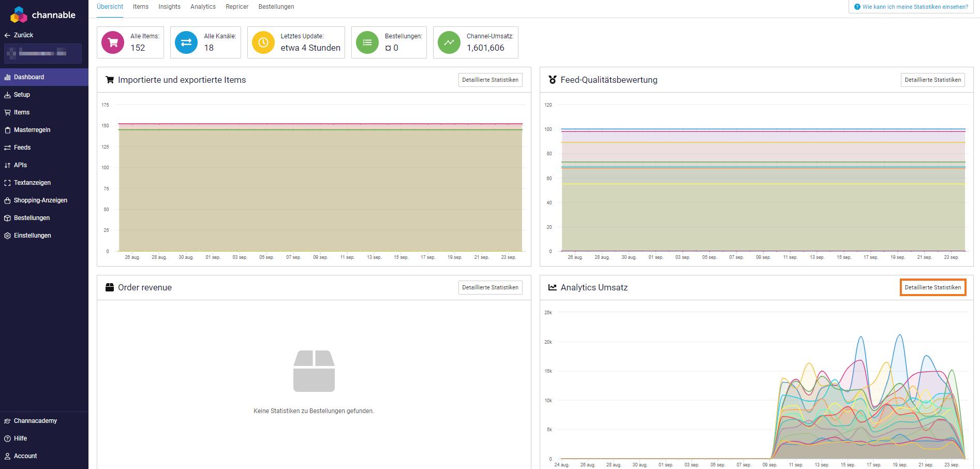
Task: Open Detaillierte Statistiken for Order revenue
Action: coord(490,287)
